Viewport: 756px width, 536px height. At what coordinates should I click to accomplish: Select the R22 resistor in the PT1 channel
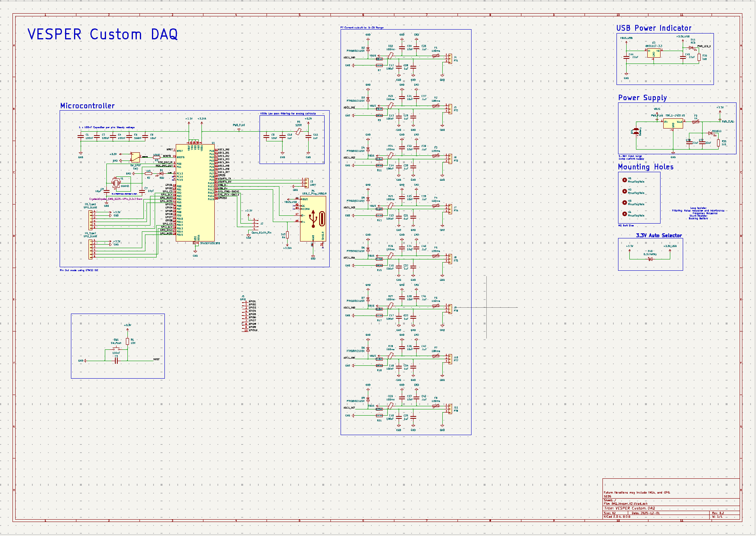(390, 56)
